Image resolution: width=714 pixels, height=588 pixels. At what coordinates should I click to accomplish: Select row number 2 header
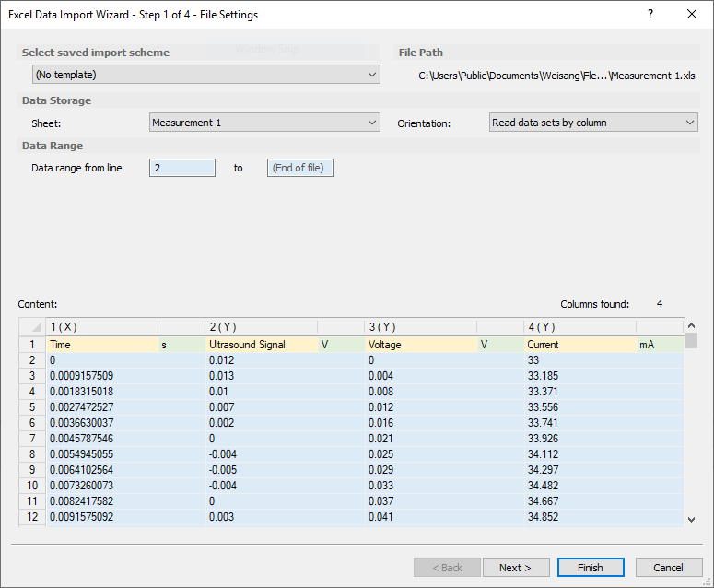[32, 360]
